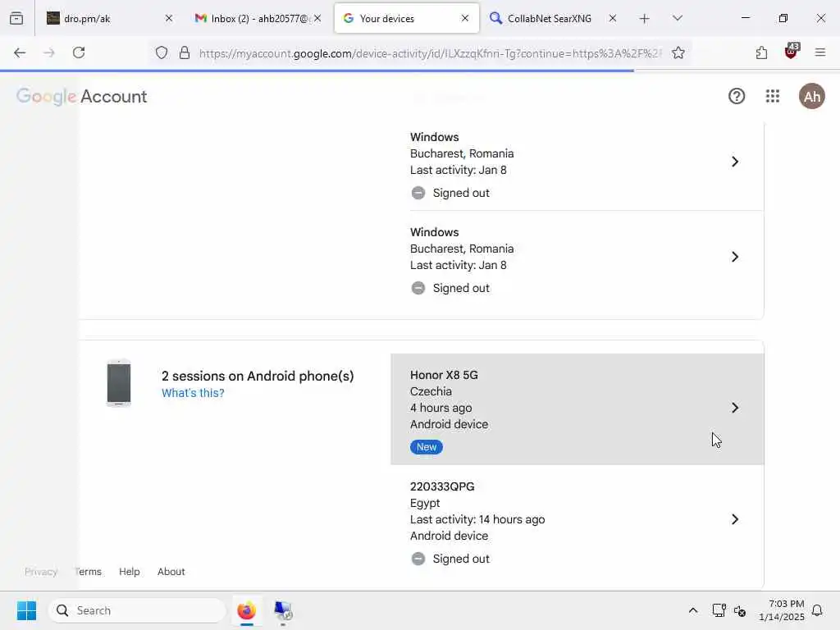Click the Android phone device image
The image size is (840, 630).
point(119,383)
